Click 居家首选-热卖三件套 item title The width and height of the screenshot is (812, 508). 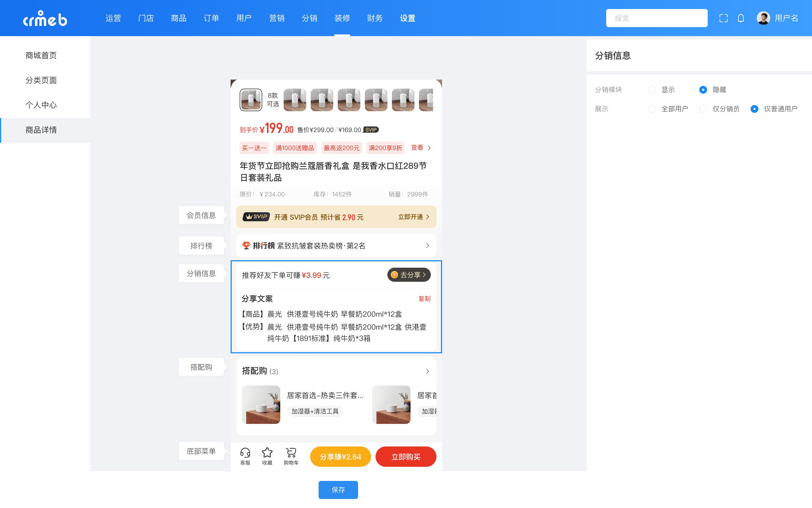pos(325,395)
